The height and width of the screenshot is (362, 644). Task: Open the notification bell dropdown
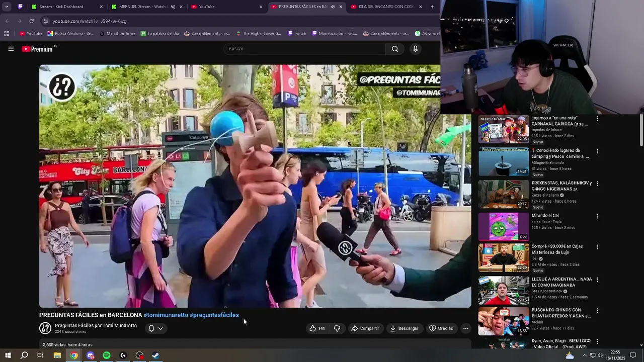click(x=155, y=328)
